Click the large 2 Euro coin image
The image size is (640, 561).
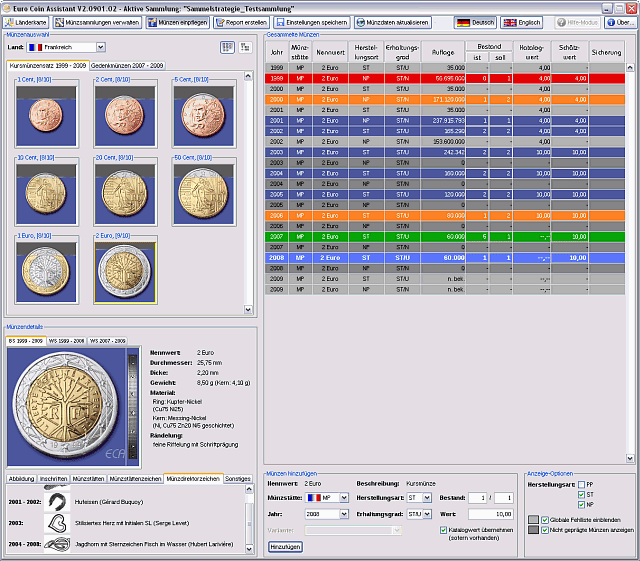(x=67, y=406)
